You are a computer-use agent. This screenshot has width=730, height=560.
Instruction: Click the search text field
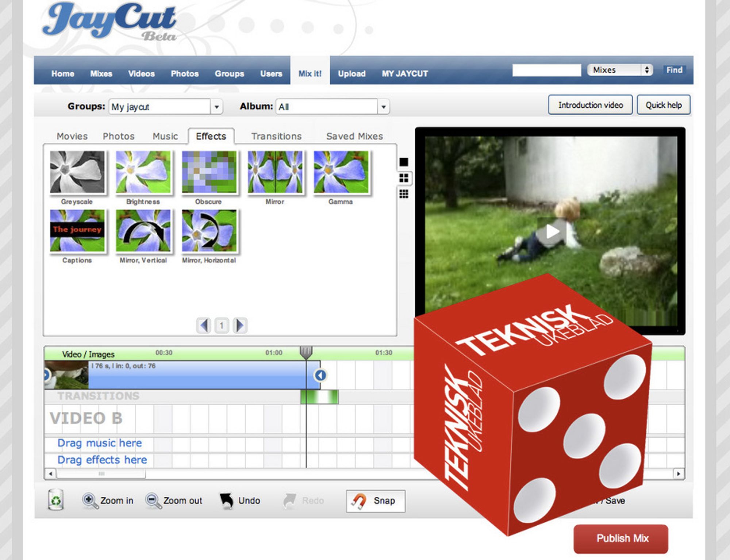546,70
